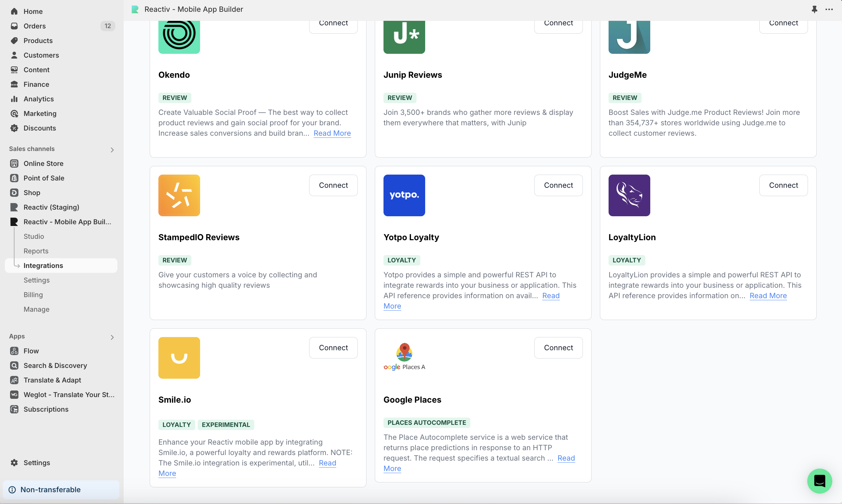Click the pin icon in top bar

point(814,9)
